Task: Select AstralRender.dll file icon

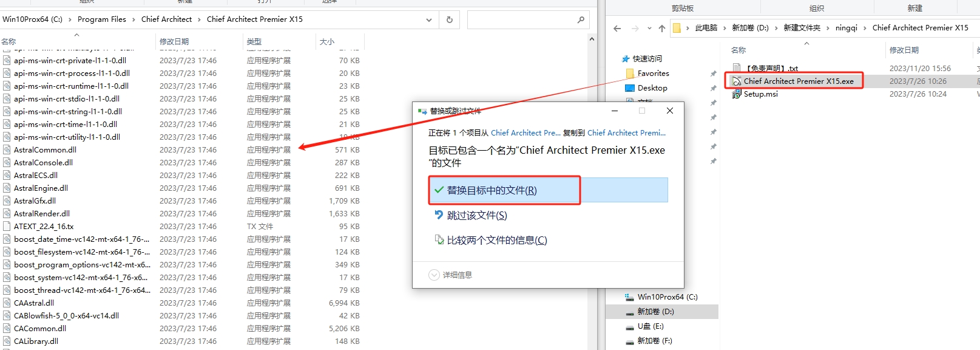Action: click(x=7, y=214)
